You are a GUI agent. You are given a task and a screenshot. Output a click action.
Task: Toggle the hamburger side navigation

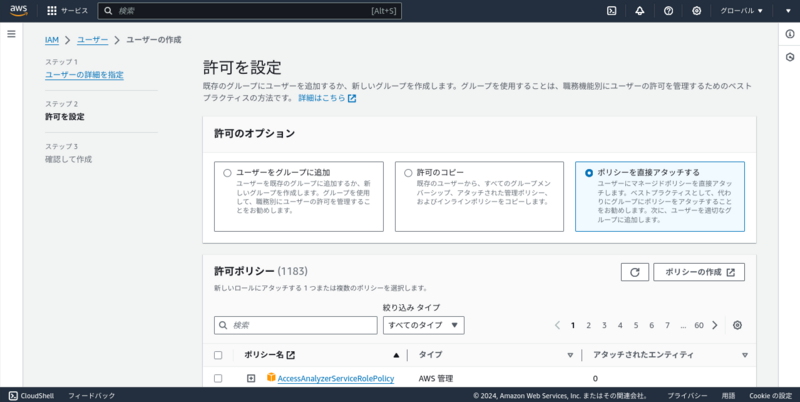(11, 34)
